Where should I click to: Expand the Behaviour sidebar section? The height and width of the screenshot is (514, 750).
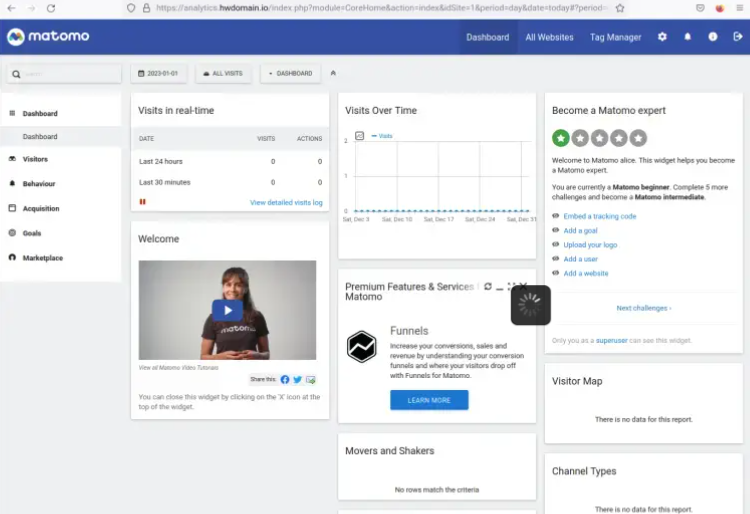(x=39, y=184)
